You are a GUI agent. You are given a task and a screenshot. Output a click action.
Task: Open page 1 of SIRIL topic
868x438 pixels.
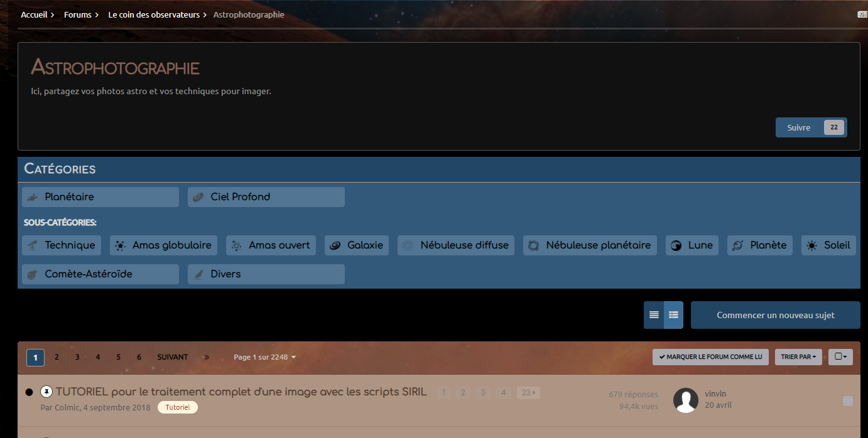[x=443, y=393]
